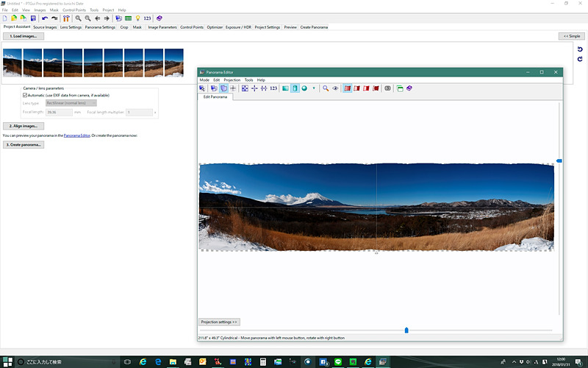The image size is (588, 368).
Task: Click the Focal length multiplier field
Action: 139,113
